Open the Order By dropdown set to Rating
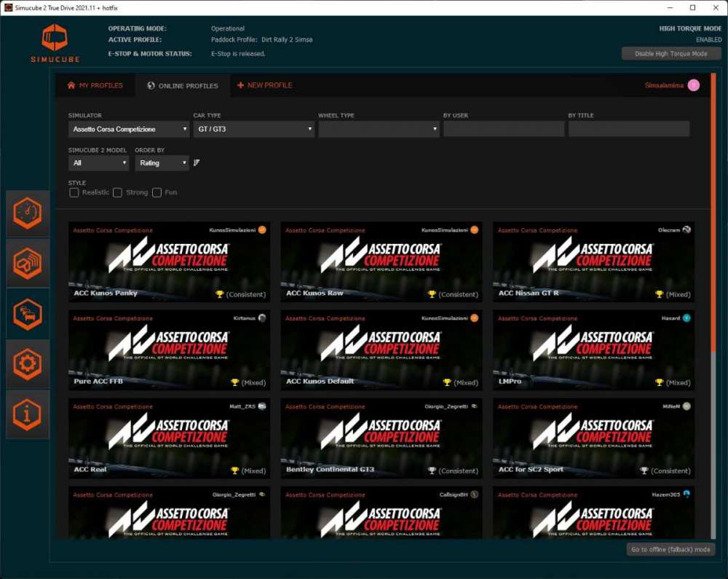728x579 pixels. 162,163
